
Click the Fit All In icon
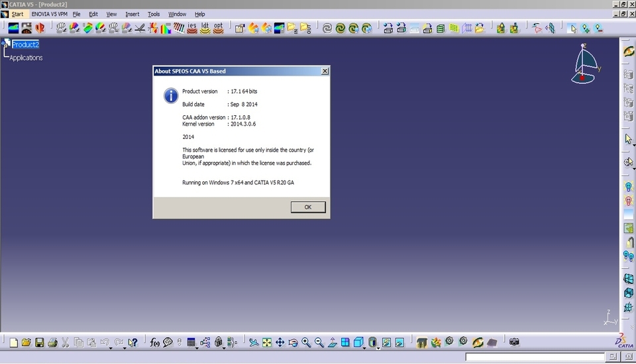pos(267,343)
